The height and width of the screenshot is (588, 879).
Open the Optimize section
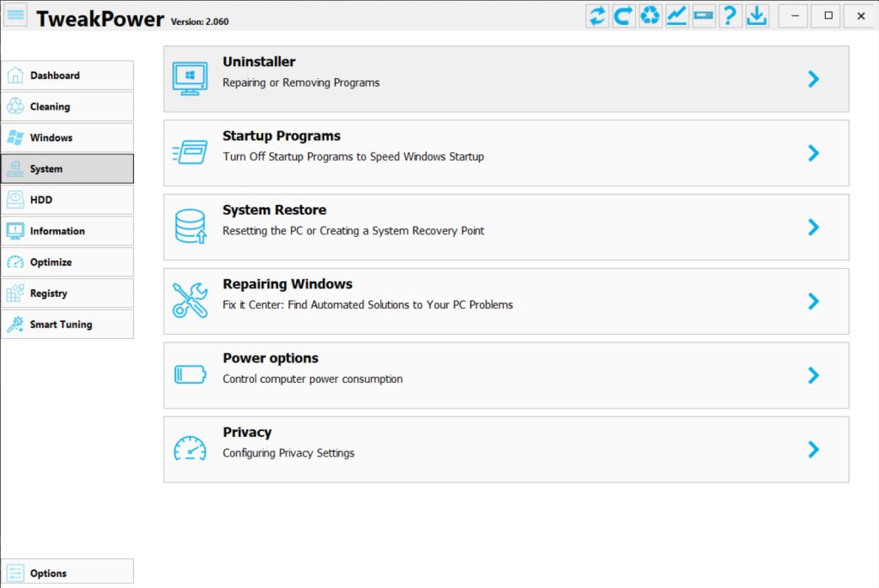[67, 262]
